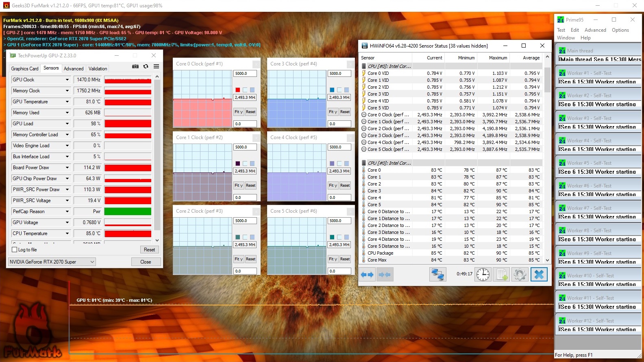
Task: Open the PerfCap Reason sensor dropdown
Action: click(67, 212)
